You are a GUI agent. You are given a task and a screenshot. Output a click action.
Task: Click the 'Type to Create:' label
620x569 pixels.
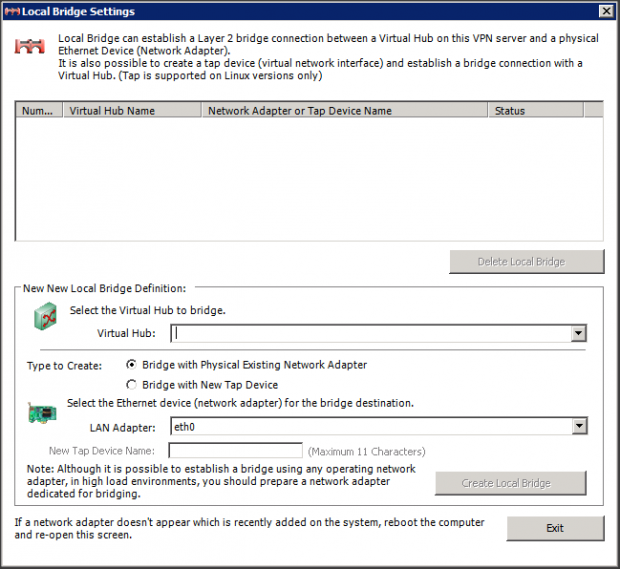(64, 366)
